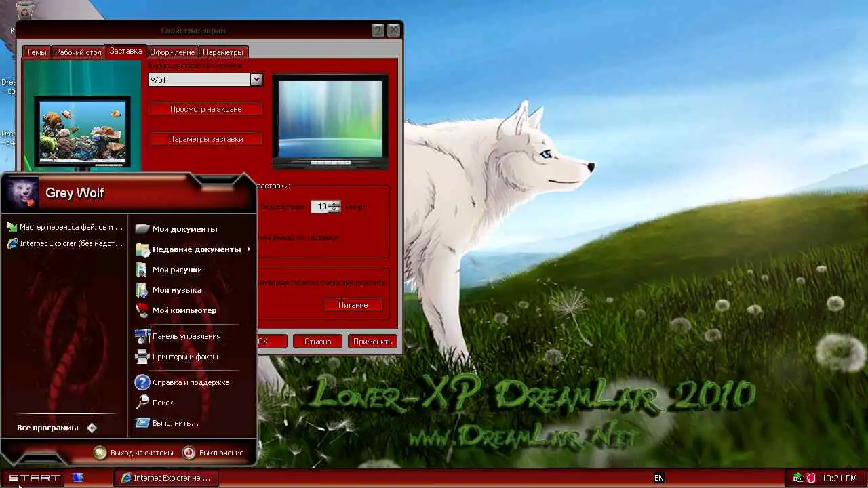Viewport: 868px width, 488px height.
Task: Click the Files and Settings Transfer Wizard icon
Action: (x=12, y=227)
